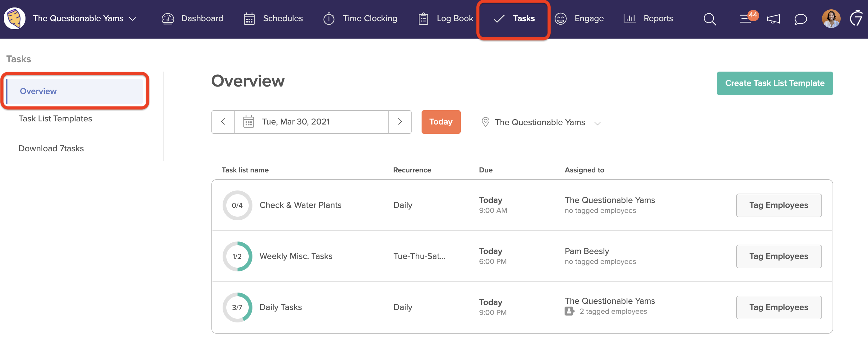Go to previous day arrow
Screen dimensions: 868x338
pos(223,122)
